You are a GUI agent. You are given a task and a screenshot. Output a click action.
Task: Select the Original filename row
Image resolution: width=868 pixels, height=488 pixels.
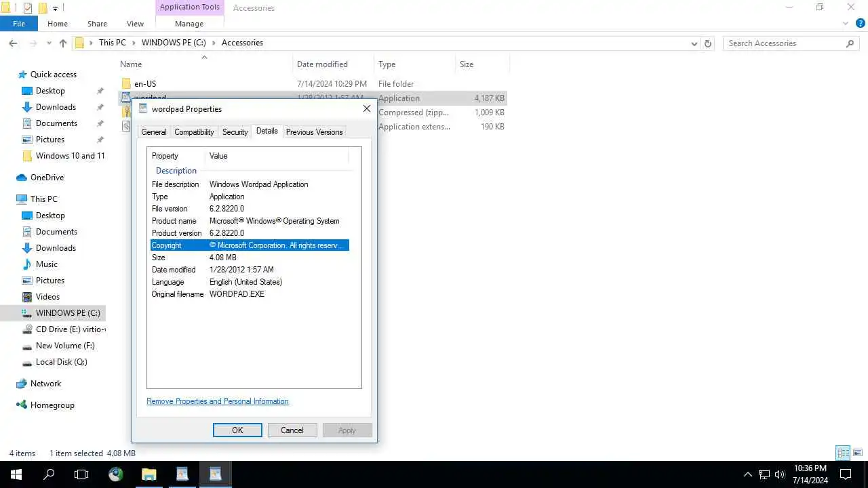pos(250,294)
